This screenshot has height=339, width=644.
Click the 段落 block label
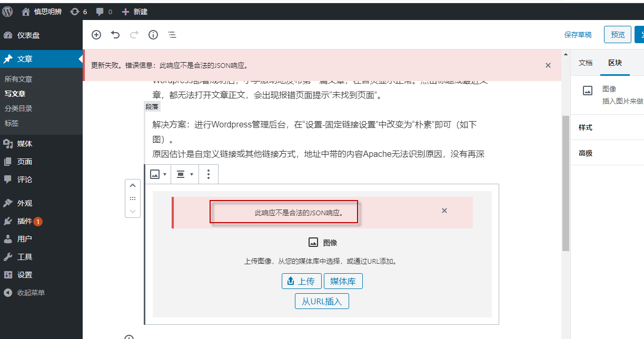pyautogui.click(x=152, y=106)
